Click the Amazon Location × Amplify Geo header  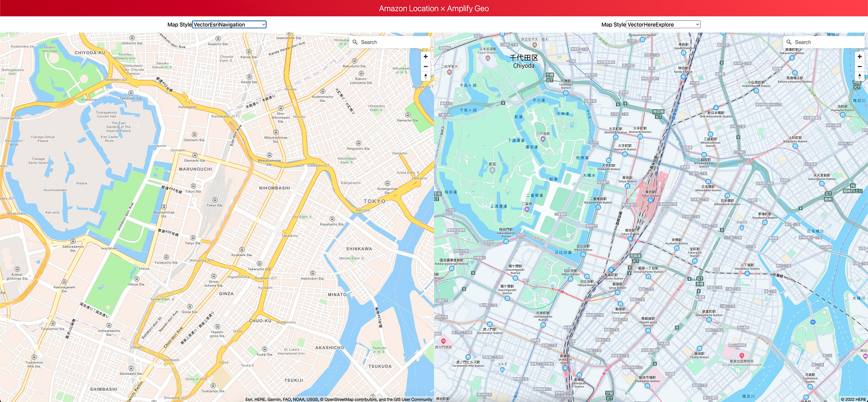click(x=434, y=8)
